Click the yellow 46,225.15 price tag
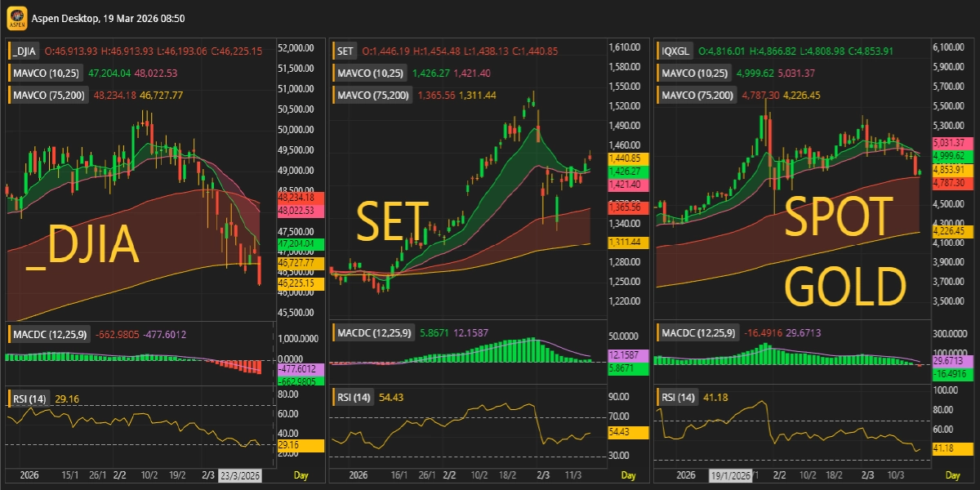The height and width of the screenshot is (490, 980). (301, 283)
